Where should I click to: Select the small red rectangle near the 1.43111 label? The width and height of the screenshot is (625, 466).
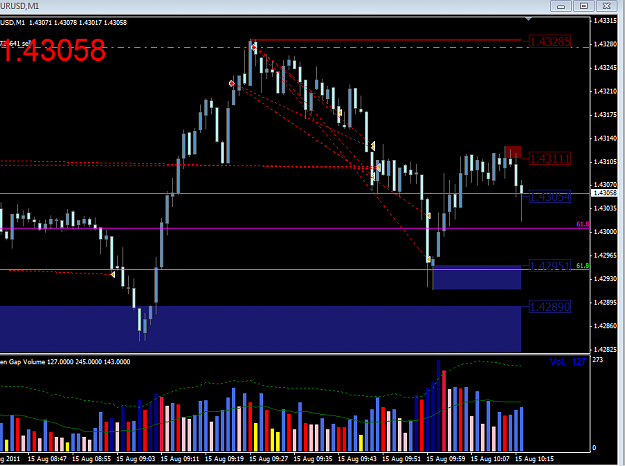point(513,152)
